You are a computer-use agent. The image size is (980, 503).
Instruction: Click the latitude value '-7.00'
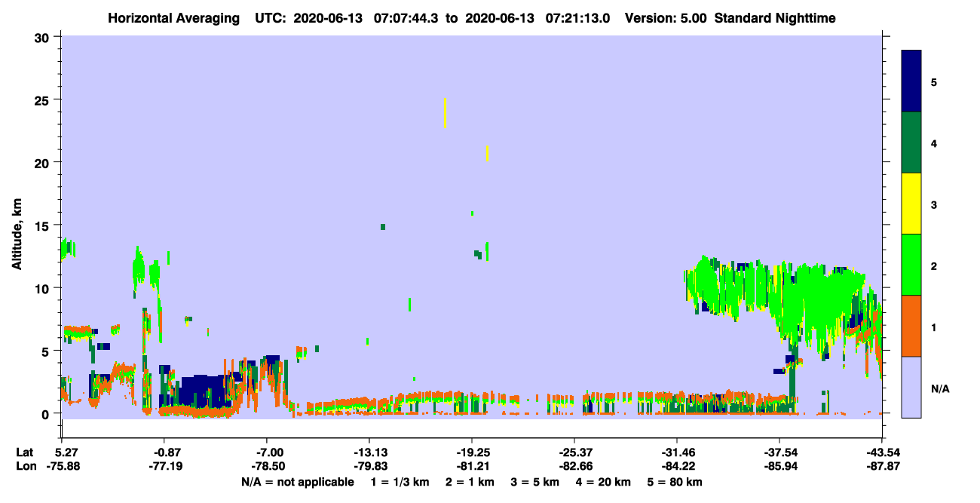(x=266, y=452)
